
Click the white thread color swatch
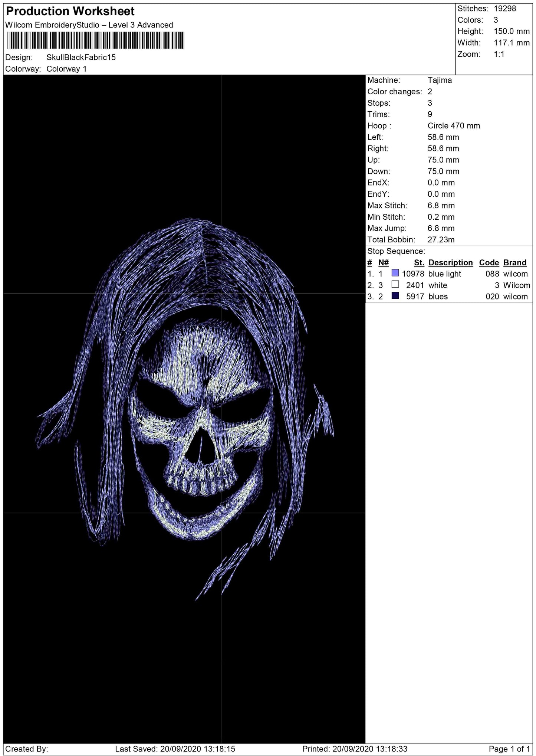(x=395, y=285)
